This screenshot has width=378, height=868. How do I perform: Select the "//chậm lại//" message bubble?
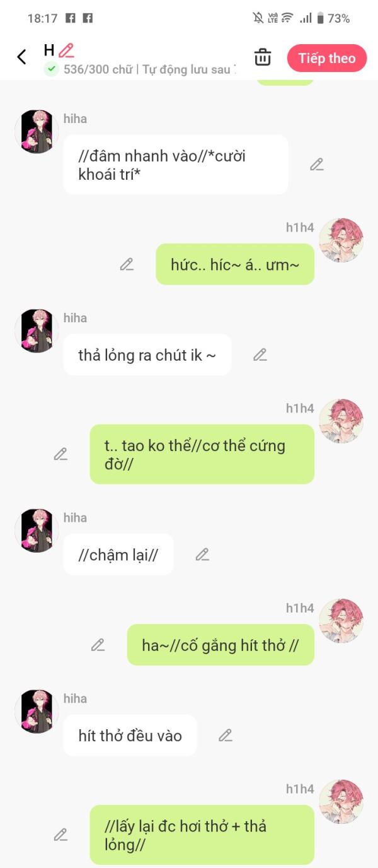click(x=118, y=554)
